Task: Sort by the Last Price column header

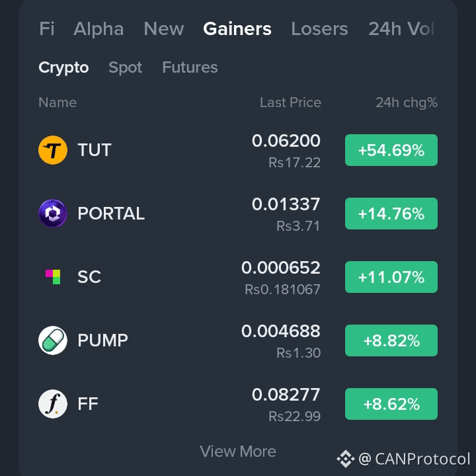Action: point(290,102)
